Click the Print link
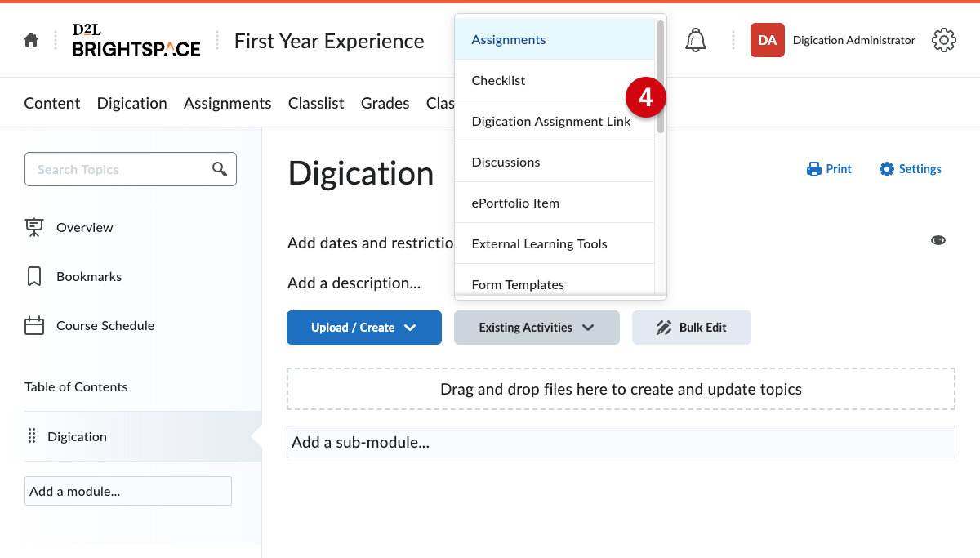980x558 pixels. coord(829,169)
